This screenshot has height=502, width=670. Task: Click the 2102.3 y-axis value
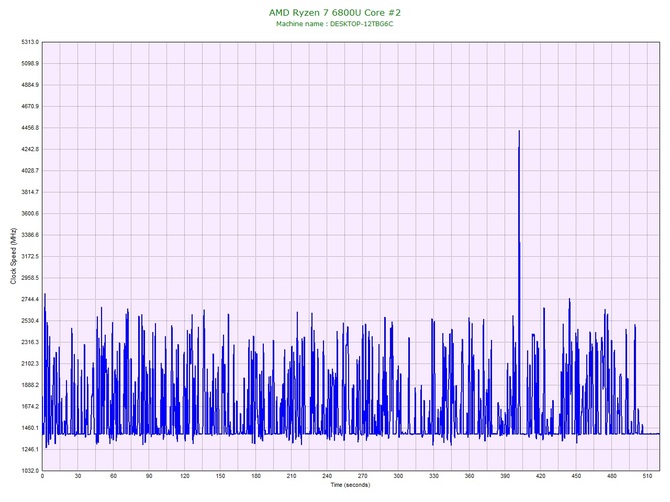[x=30, y=364]
